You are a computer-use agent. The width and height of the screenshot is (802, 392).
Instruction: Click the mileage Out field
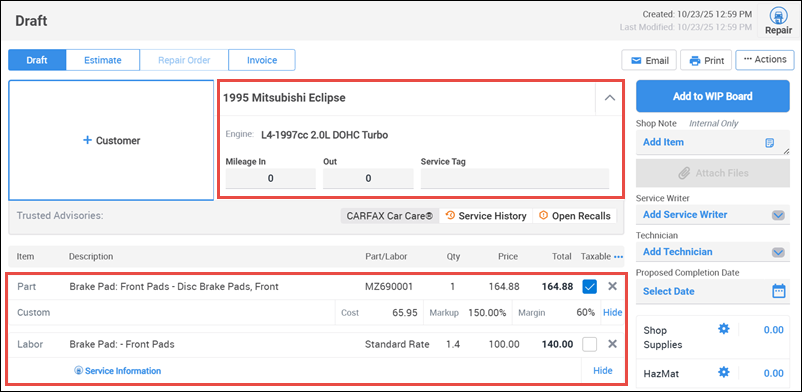click(x=368, y=178)
